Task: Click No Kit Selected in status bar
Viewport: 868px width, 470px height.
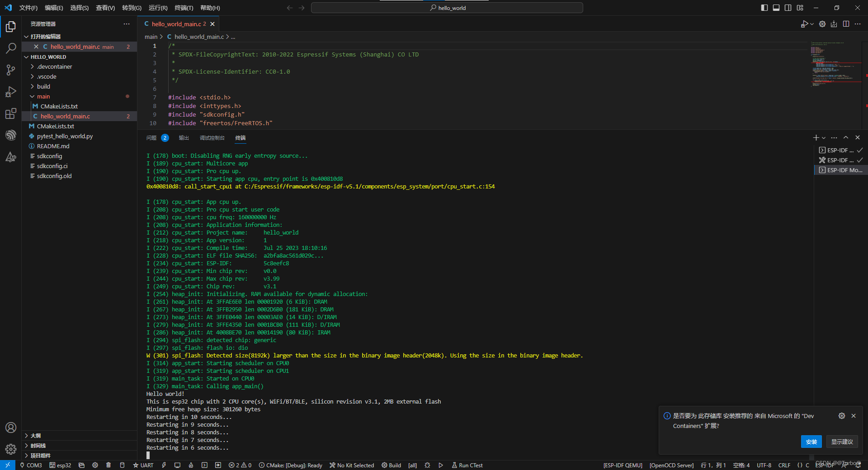Action: point(352,465)
